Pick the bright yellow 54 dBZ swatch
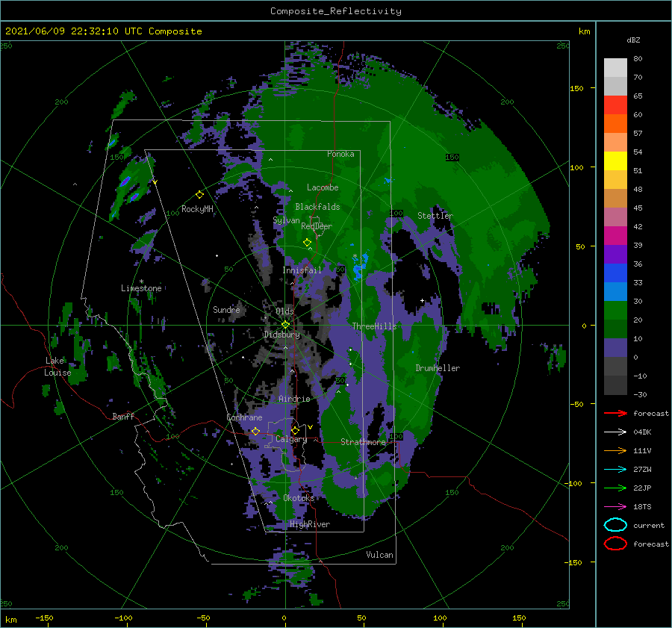Image resolution: width=672 pixels, height=628 pixels. pyautogui.click(x=615, y=161)
